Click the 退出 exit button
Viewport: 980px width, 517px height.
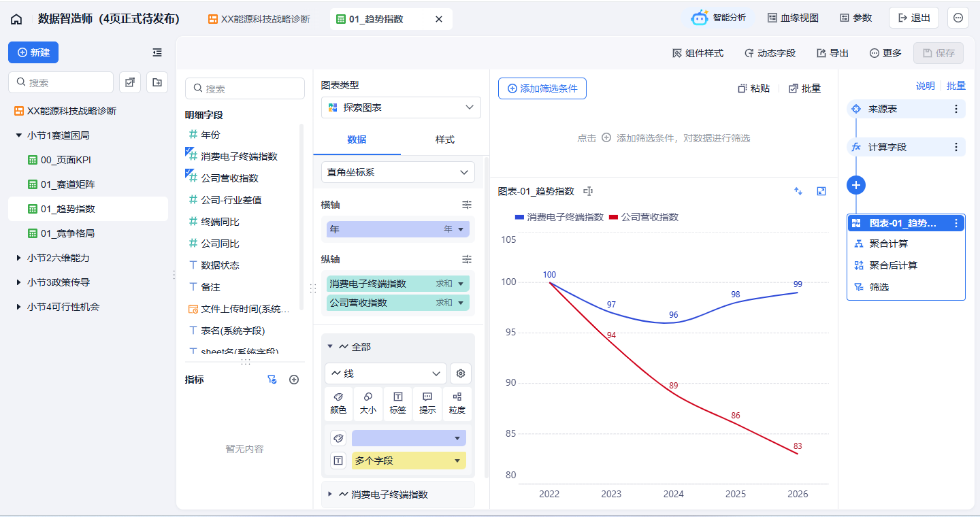point(914,18)
